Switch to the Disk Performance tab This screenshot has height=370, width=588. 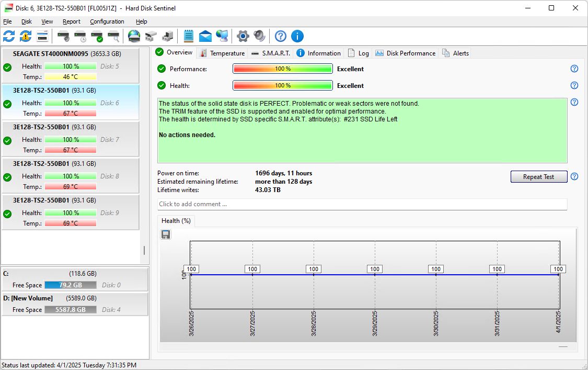pos(406,53)
